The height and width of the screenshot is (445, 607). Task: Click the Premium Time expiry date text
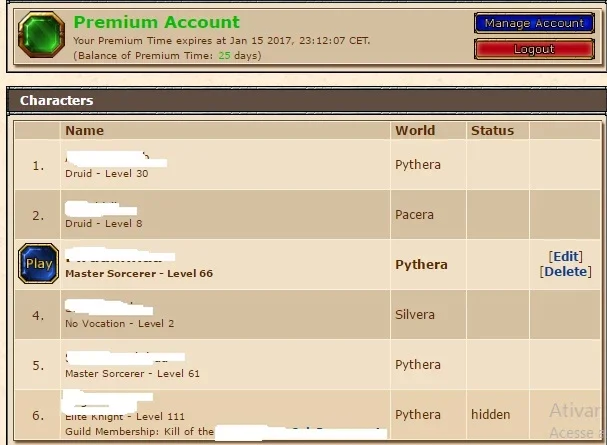[x=222, y=41]
